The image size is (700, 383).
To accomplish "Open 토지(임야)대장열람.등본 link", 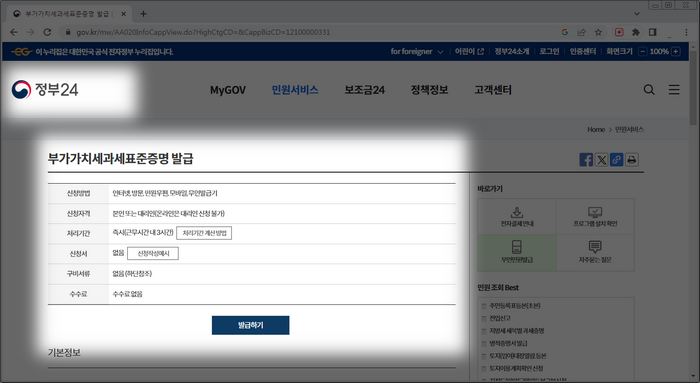I will click(518, 356).
